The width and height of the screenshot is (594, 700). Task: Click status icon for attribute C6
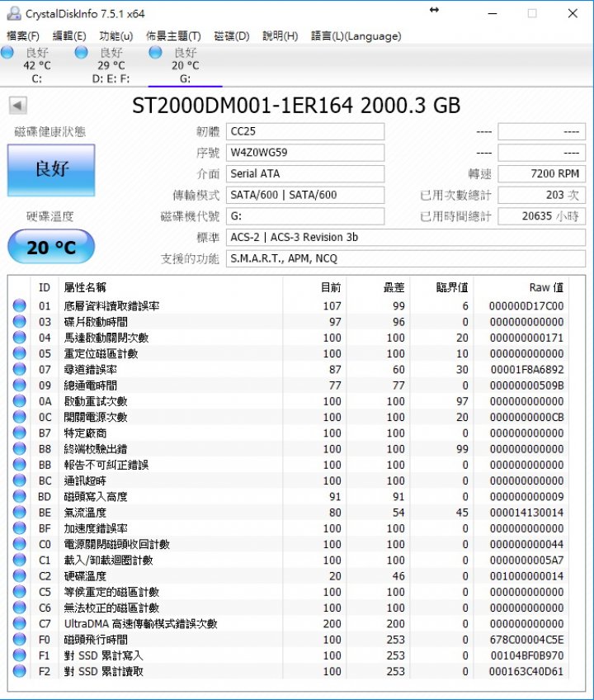coord(19,608)
